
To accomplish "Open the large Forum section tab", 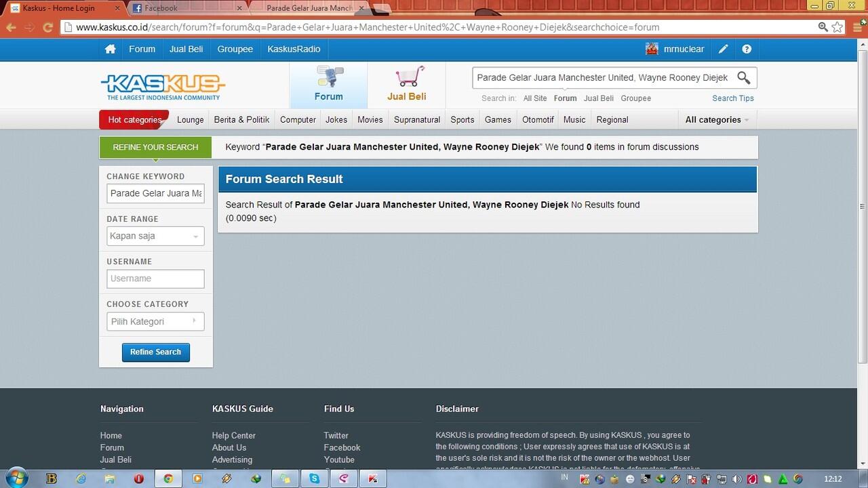I will click(329, 85).
